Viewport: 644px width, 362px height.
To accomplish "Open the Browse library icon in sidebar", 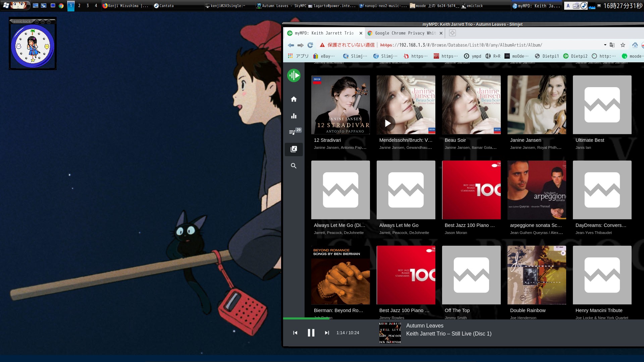I will 294,149.
